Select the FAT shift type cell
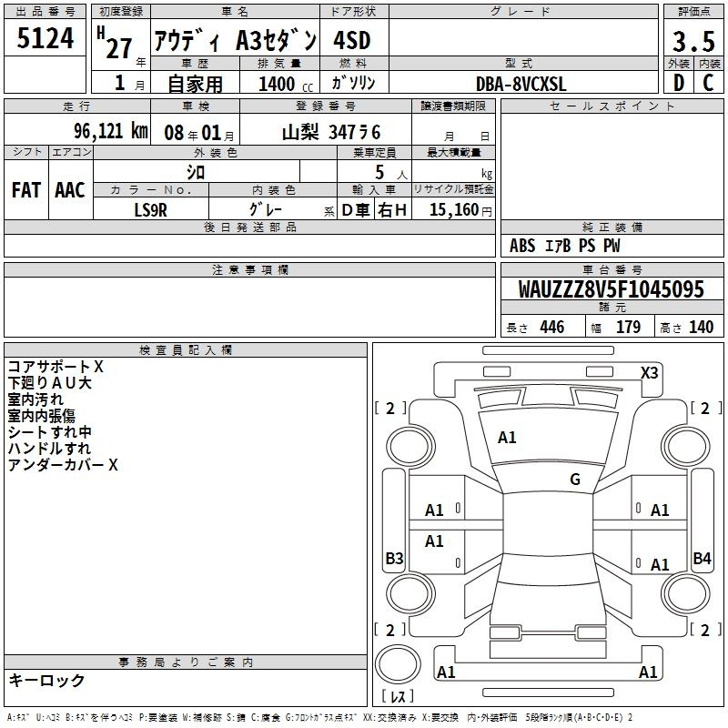728x728 pixels. click(26, 189)
